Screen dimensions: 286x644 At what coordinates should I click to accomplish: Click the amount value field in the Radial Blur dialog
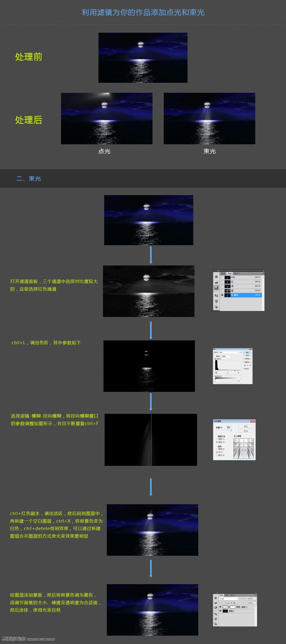click(x=229, y=427)
